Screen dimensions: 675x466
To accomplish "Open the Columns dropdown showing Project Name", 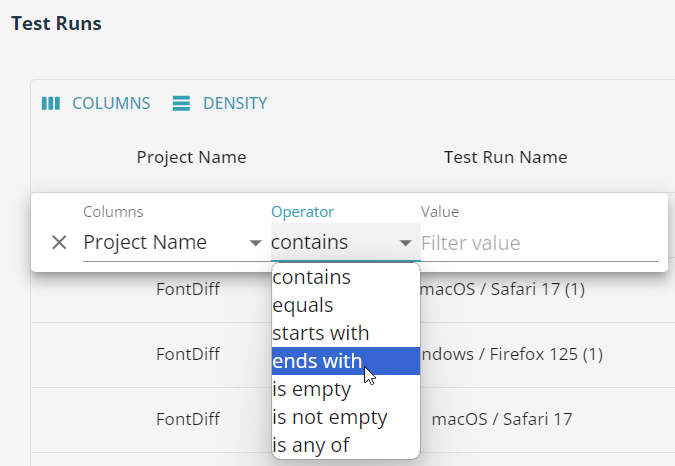I will click(x=172, y=243).
